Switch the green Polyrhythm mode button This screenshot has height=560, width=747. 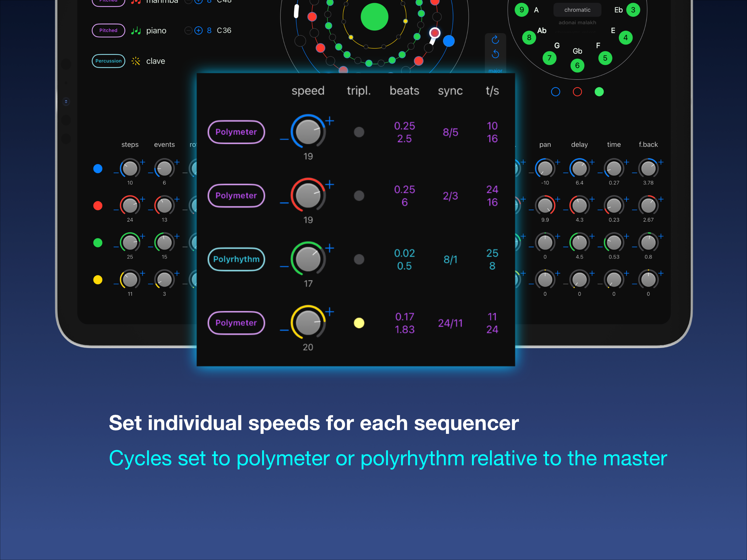coord(236,259)
